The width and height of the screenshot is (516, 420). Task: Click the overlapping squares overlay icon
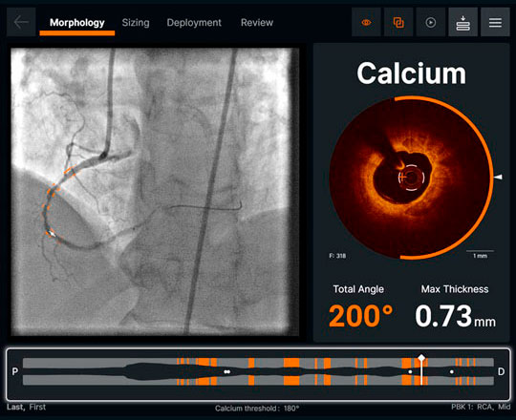pos(398,22)
